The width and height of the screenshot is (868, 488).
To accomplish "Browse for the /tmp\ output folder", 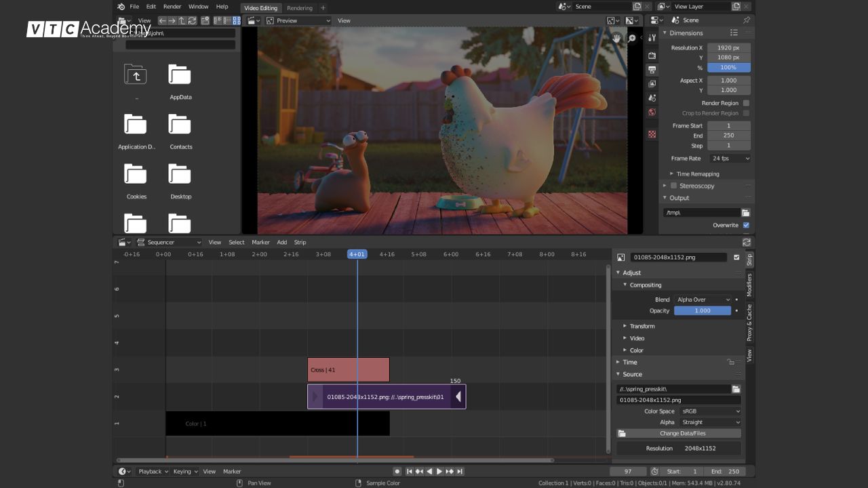I will (745, 213).
